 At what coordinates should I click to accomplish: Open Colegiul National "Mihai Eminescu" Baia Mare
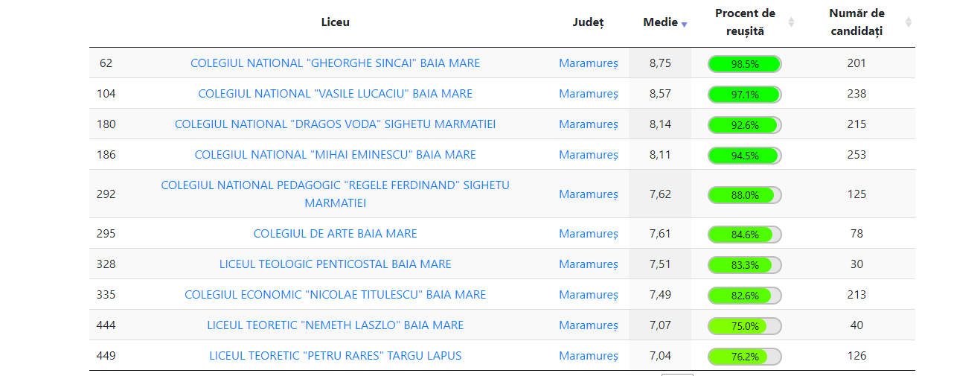(x=335, y=155)
